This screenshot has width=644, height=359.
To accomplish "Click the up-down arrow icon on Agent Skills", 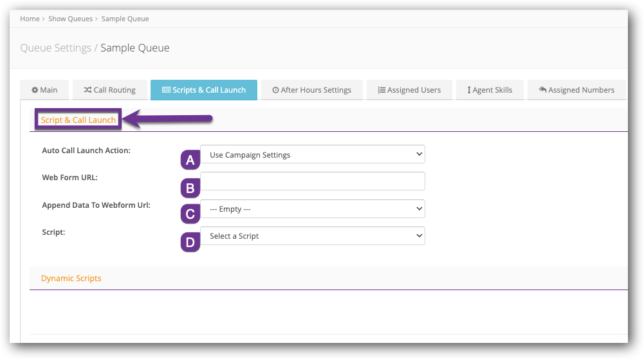I will (469, 90).
